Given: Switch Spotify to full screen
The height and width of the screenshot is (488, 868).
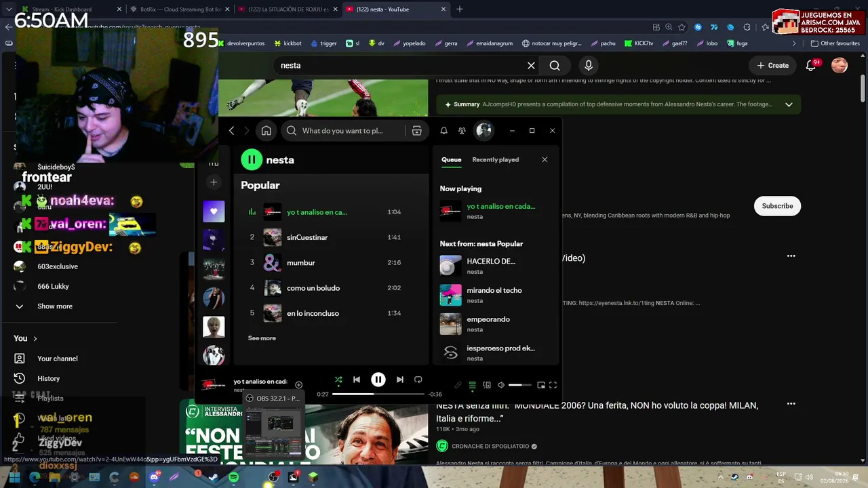Looking at the screenshot, I should (553, 385).
